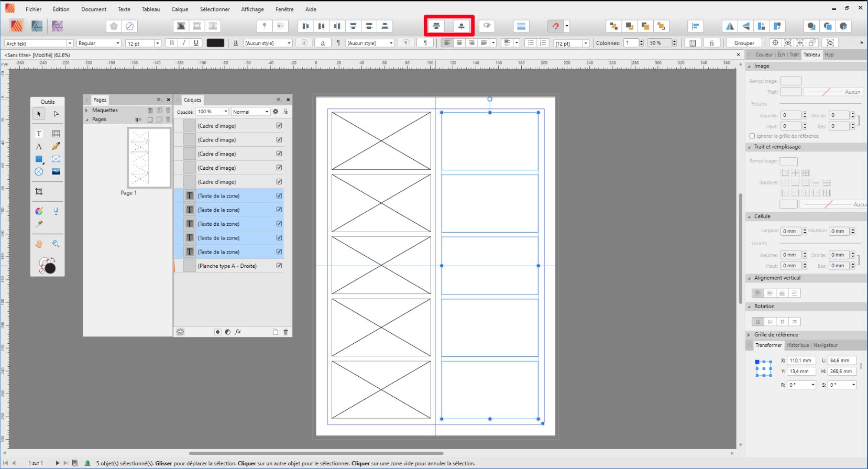868x469 pixels.
Task: Toggle centre paragraph alignment
Action: point(459,43)
